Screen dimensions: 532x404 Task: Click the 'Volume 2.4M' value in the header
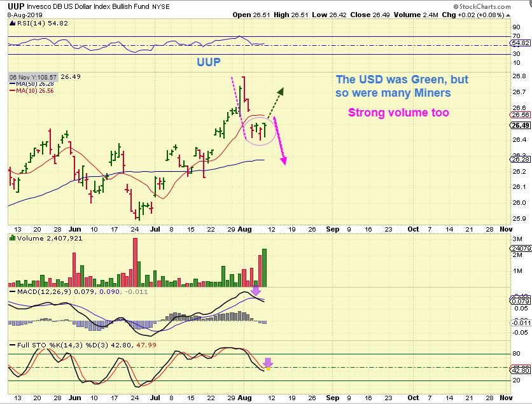point(416,15)
